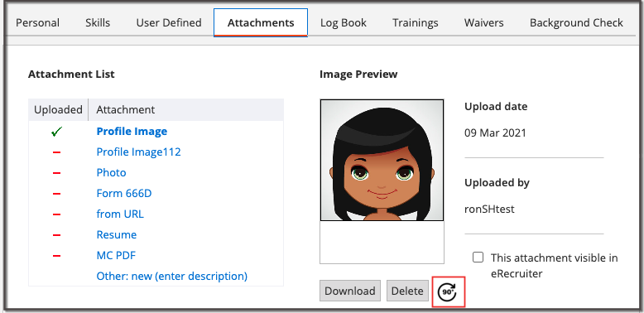
Task: Add Other: new attachment entry
Action: click(x=171, y=276)
